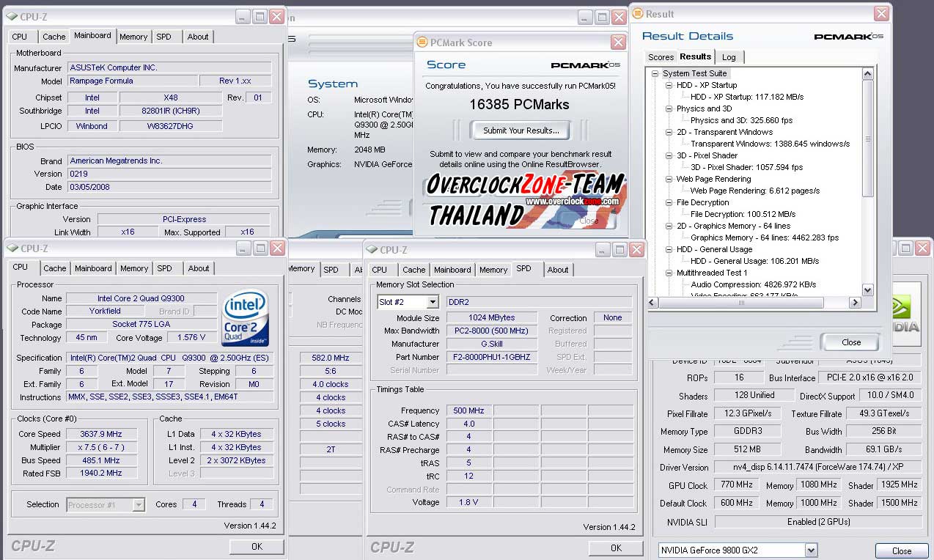The height and width of the screenshot is (560, 934).
Task: Open the Processor #1 selection dropdown
Action: tap(139, 504)
